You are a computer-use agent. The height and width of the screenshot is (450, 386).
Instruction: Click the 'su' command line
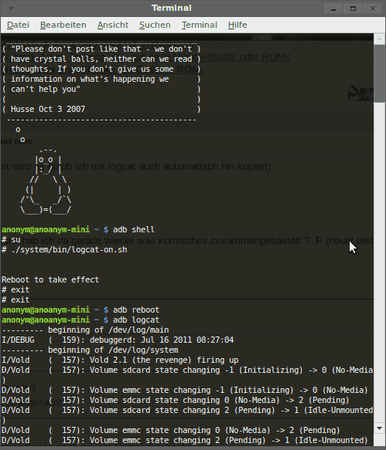pyautogui.click(x=11, y=240)
